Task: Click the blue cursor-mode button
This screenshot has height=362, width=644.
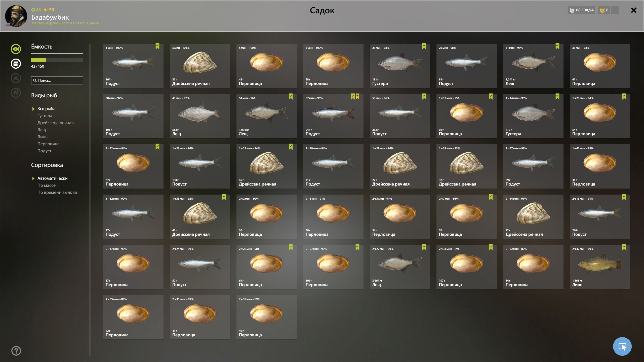Action: pyautogui.click(x=622, y=346)
